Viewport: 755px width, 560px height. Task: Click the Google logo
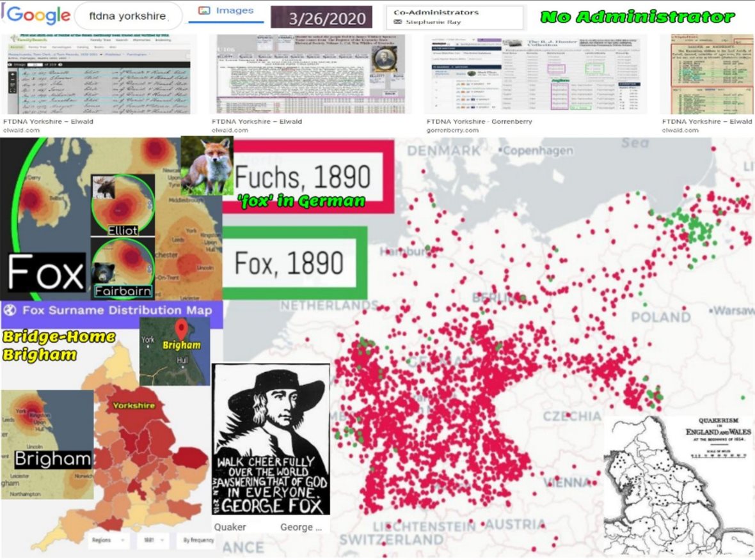coord(37,15)
